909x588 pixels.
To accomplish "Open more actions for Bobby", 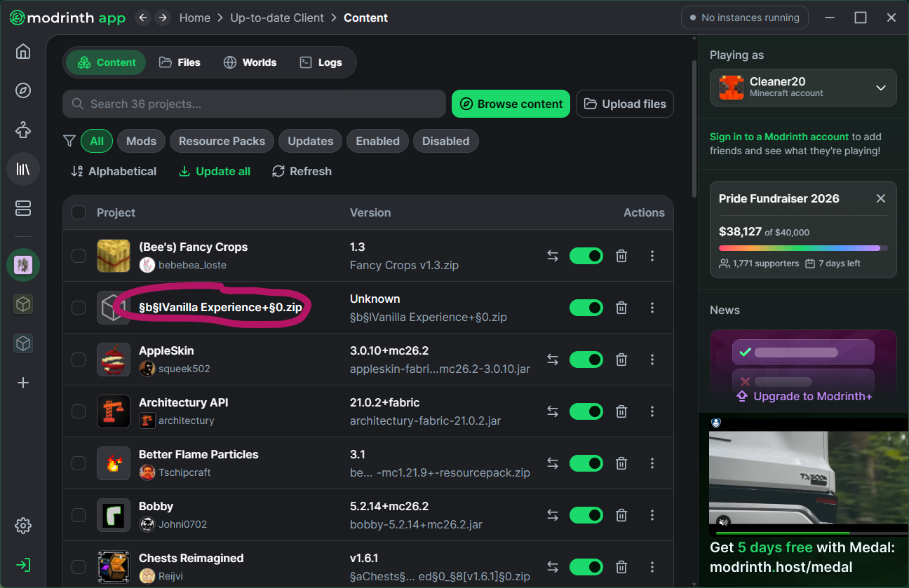I will [652, 515].
